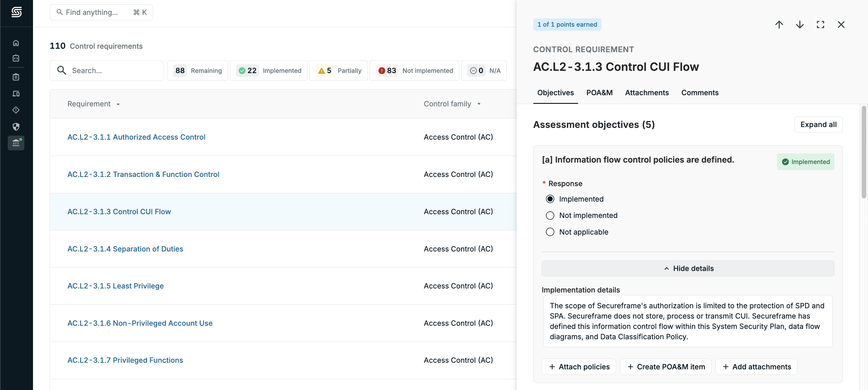Go to Home via house icon
This screenshot has width=868, height=390.
16,43
